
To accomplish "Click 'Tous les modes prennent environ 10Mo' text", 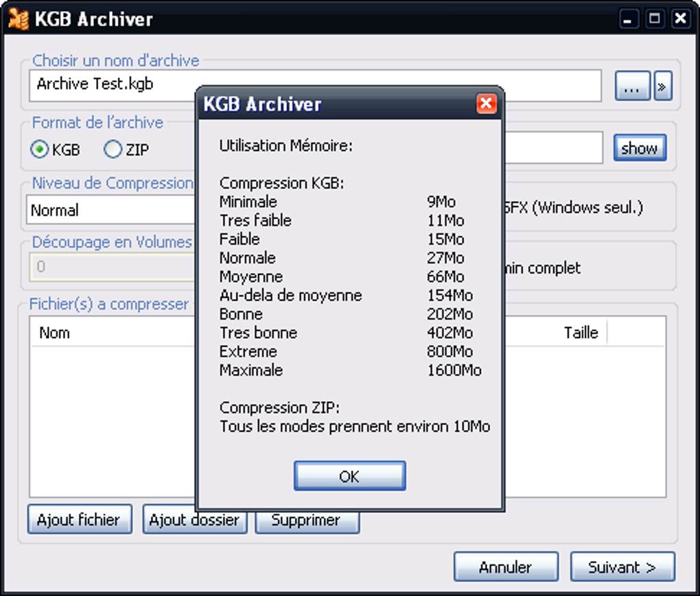I will tap(355, 427).
